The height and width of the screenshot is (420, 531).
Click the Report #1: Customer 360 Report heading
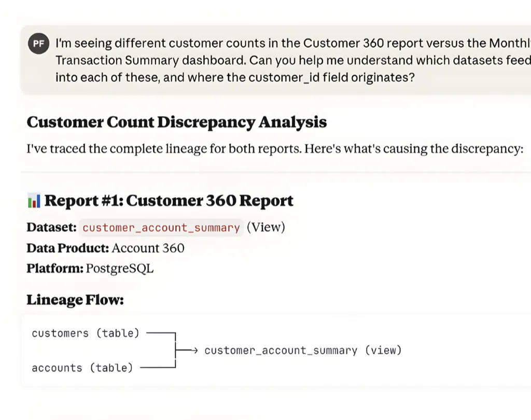point(169,201)
